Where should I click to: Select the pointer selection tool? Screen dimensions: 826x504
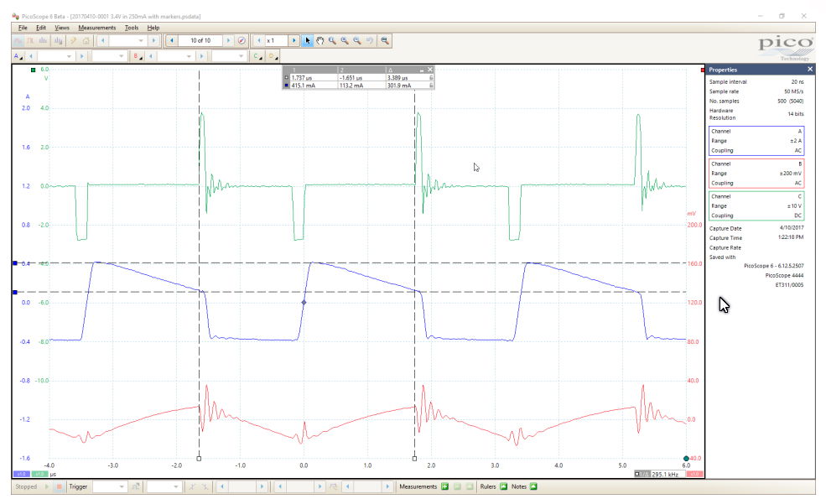308,40
